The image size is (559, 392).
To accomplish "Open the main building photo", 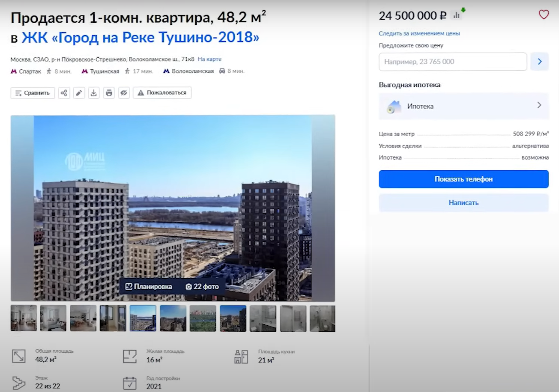I will 173,208.
